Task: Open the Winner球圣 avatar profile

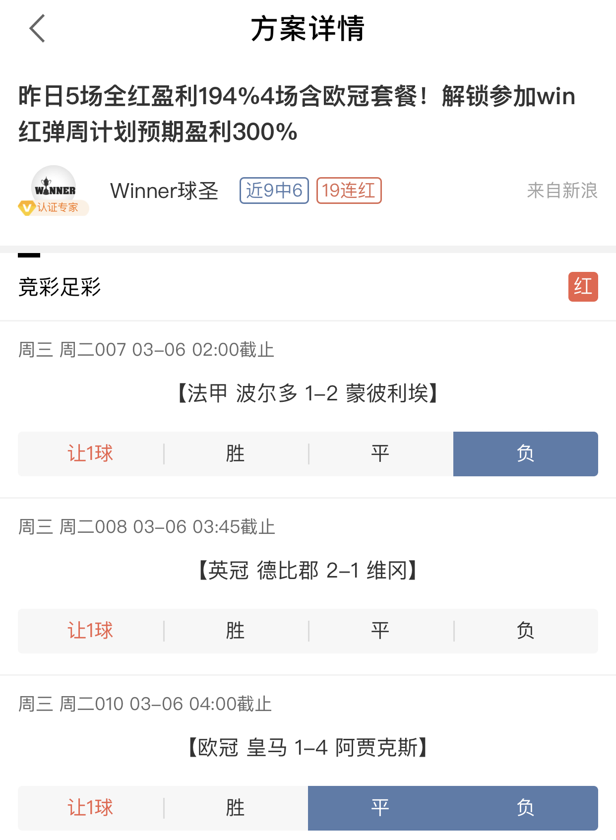Action: pos(54,188)
